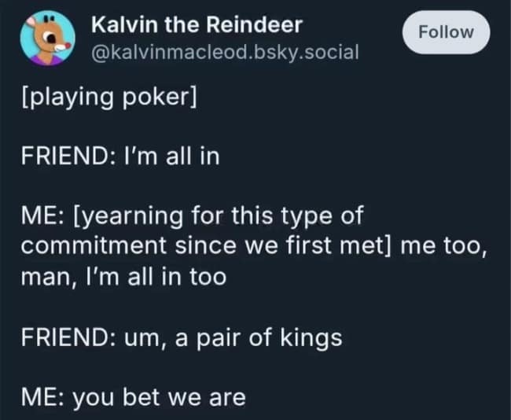Click the "ME: you bet we are" line
This screenshot has height=420, width=511.
(x=131, y=396)
